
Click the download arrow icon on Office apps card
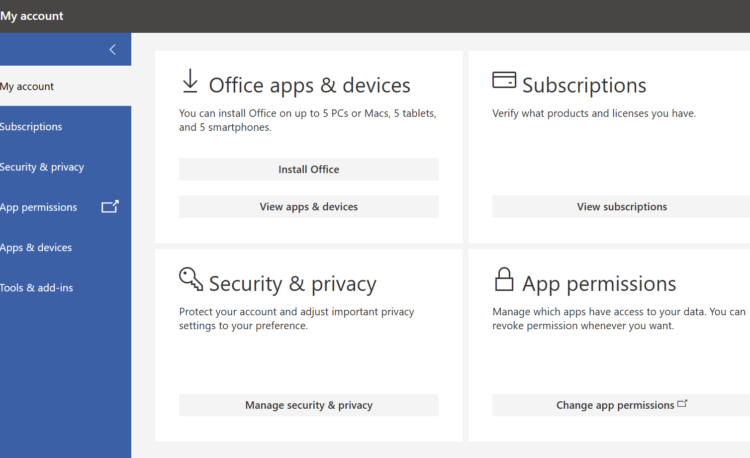pos(190,81)
